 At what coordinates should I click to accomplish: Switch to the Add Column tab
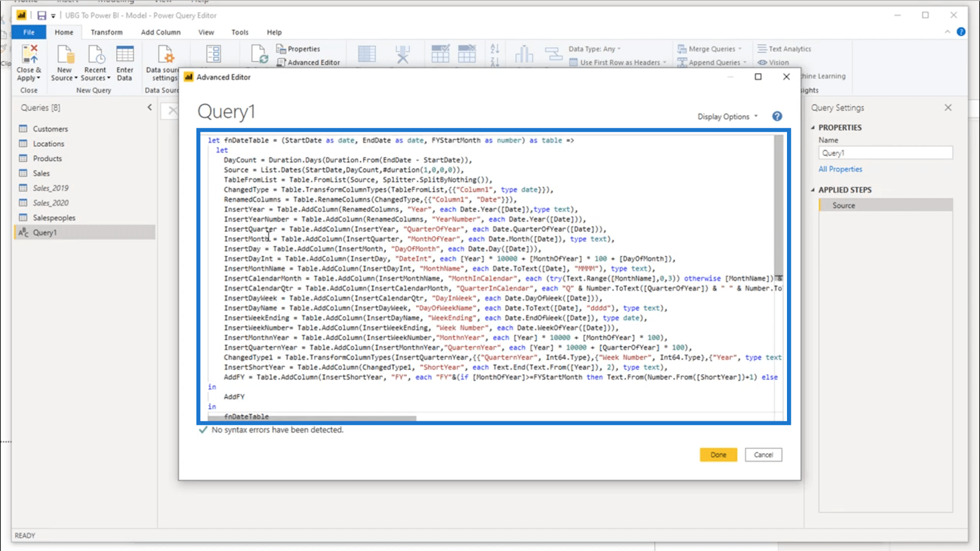point(160,32)
